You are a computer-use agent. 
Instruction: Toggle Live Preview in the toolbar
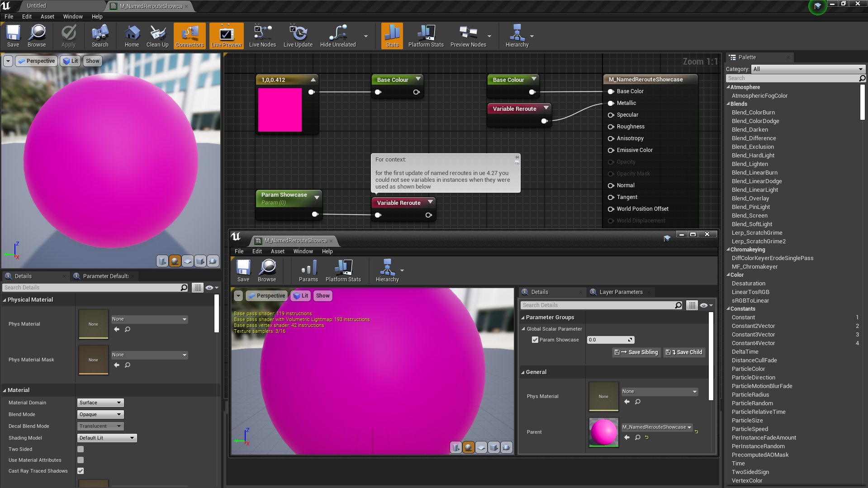tap(226, 36)
